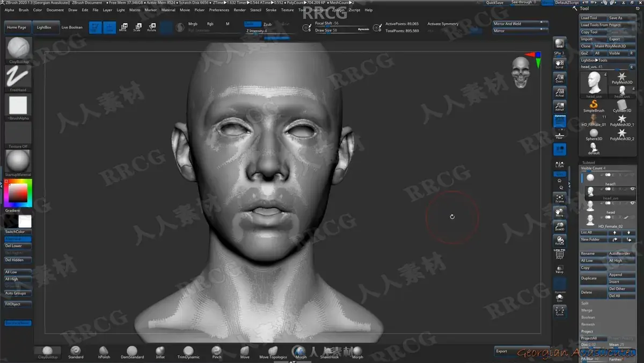Screen dimensions: 644x363
Task: Click Make PolyMesh3D button
Action: pos(614,46)
